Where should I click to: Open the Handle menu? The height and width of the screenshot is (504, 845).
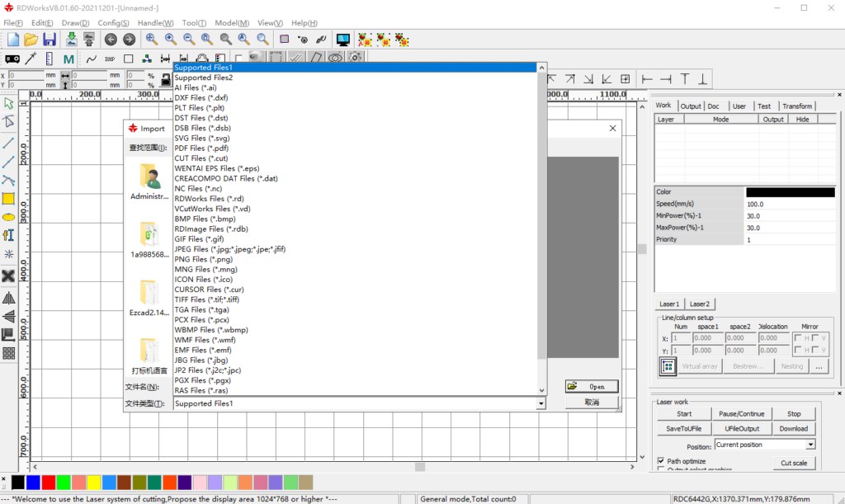[x=155, y=23]
